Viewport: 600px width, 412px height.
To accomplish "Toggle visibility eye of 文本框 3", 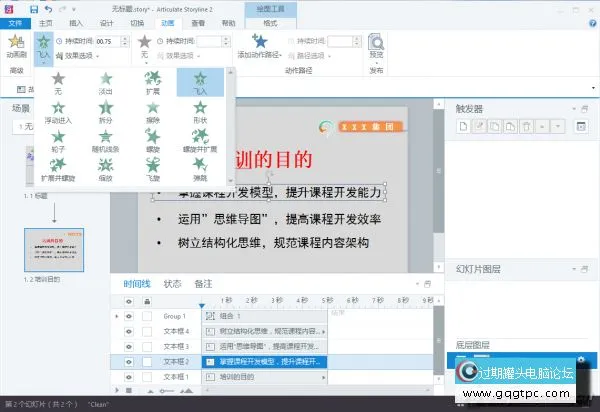I will (129, 347).
